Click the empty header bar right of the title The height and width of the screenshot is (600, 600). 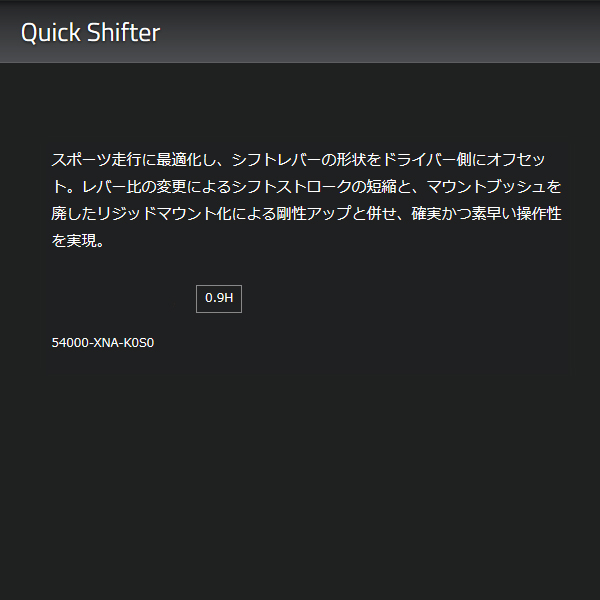point(400,32)
